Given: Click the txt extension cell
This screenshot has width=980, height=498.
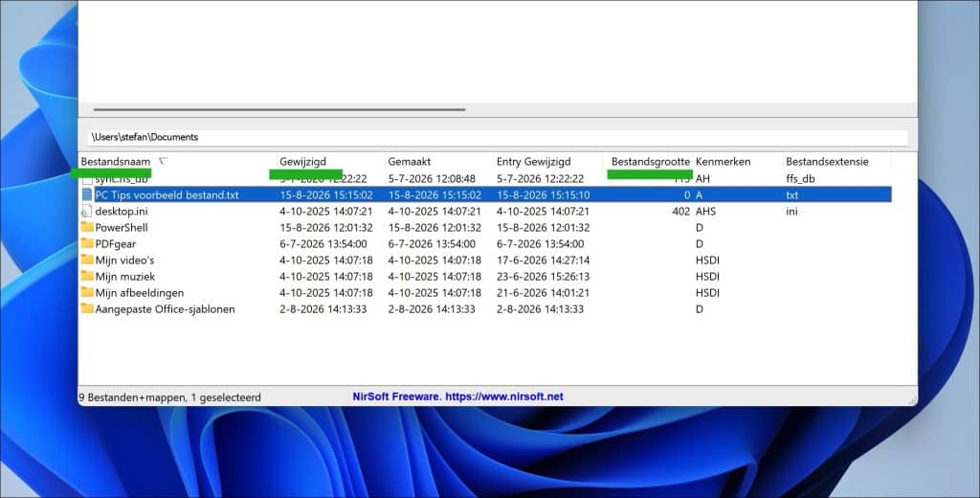Looking at the screenshot, I should [x=791, y=195].
